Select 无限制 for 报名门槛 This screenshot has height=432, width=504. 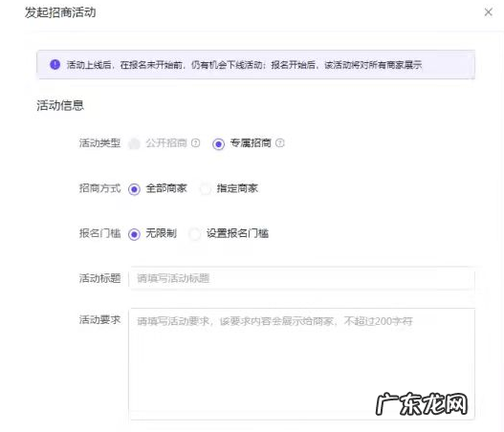pyautogui.click(x=134, y=234)
